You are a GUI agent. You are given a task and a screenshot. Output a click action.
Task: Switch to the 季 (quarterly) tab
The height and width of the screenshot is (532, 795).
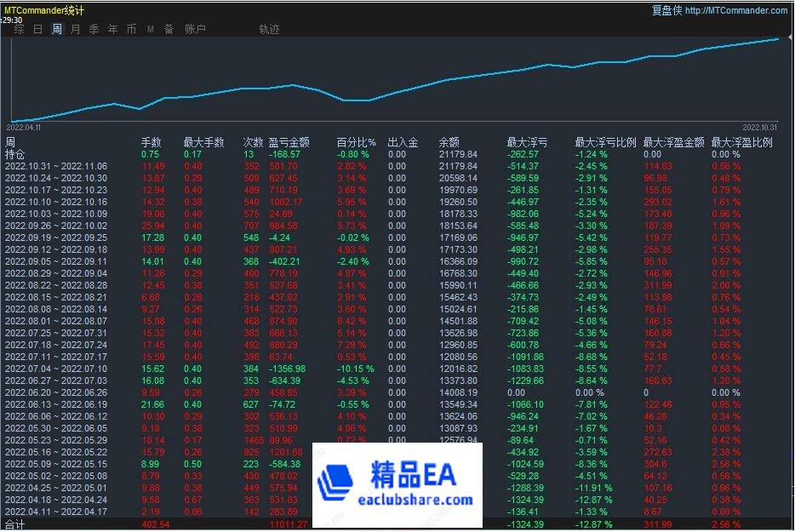tap(94, 29)
